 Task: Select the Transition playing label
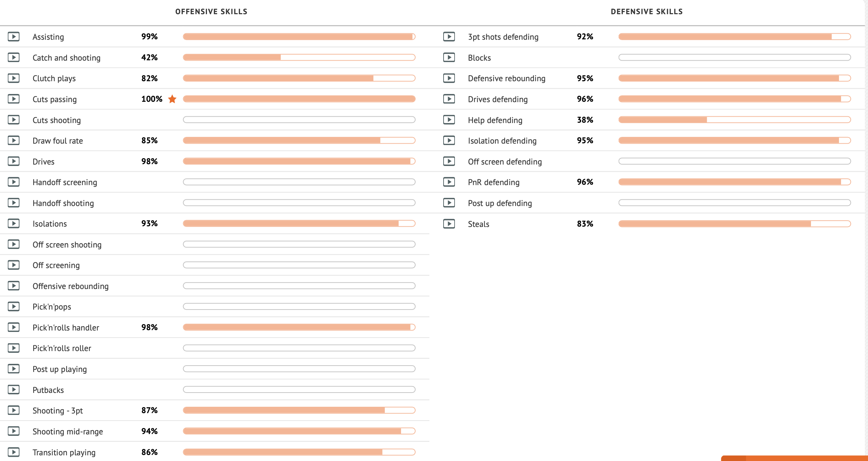(64, 452)
